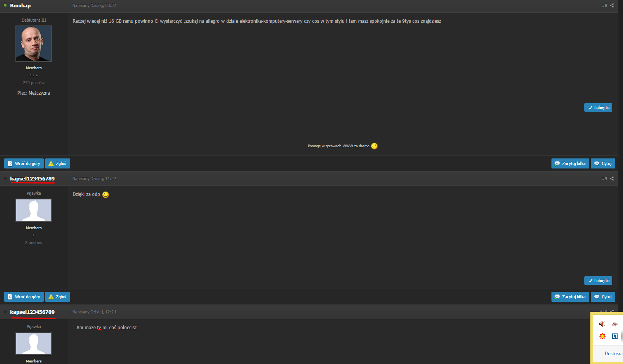Like Bumbap's post with Lubię to

pyautogui.click(x=598, y=107)
